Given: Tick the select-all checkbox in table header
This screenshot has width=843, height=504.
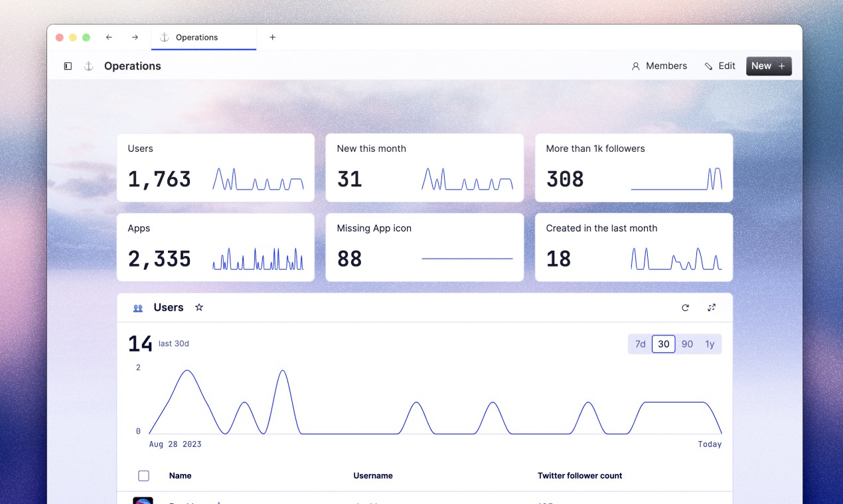Looking at the screenshot, I should point(143,475).
